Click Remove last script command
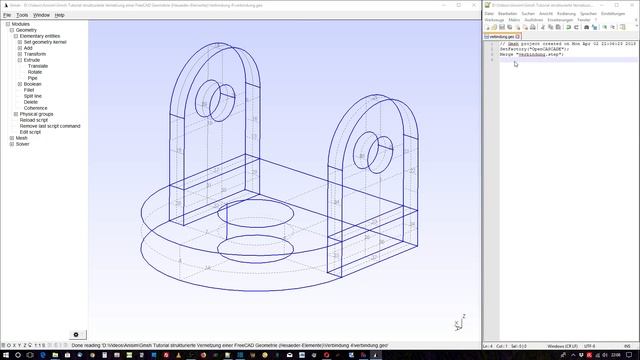 pos(50,126)
